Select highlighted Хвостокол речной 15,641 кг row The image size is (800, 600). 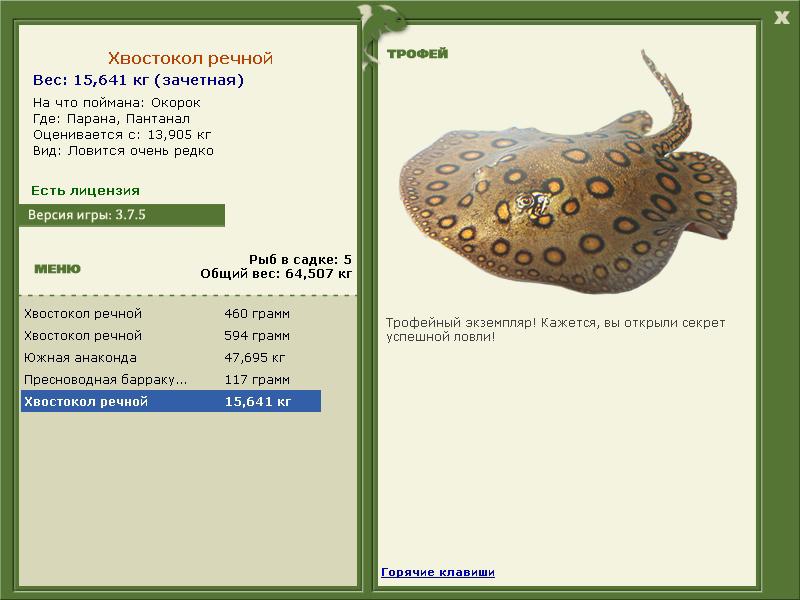click(171, 402)
